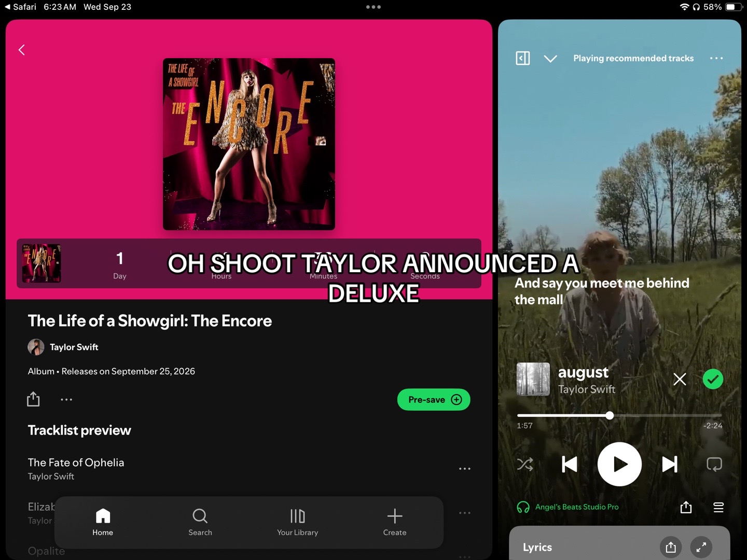Viewport: 747px width, 560px height.
Task: Open the Create tab
Action: click(x=395, y=522)
